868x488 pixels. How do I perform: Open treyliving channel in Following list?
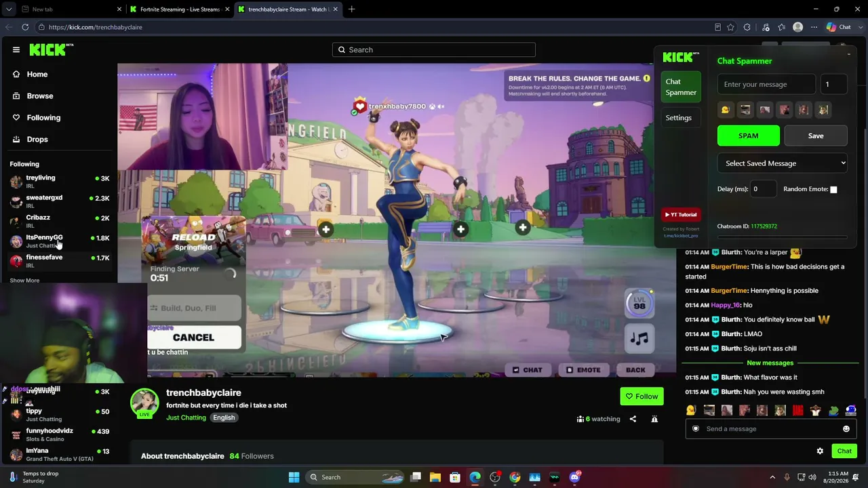point(60,182)
